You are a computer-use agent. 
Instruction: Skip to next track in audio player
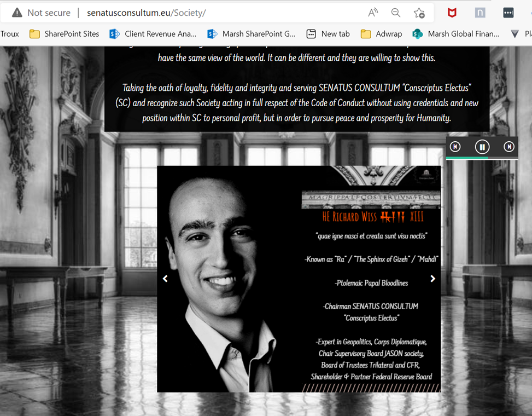click(x=509, y=147)
